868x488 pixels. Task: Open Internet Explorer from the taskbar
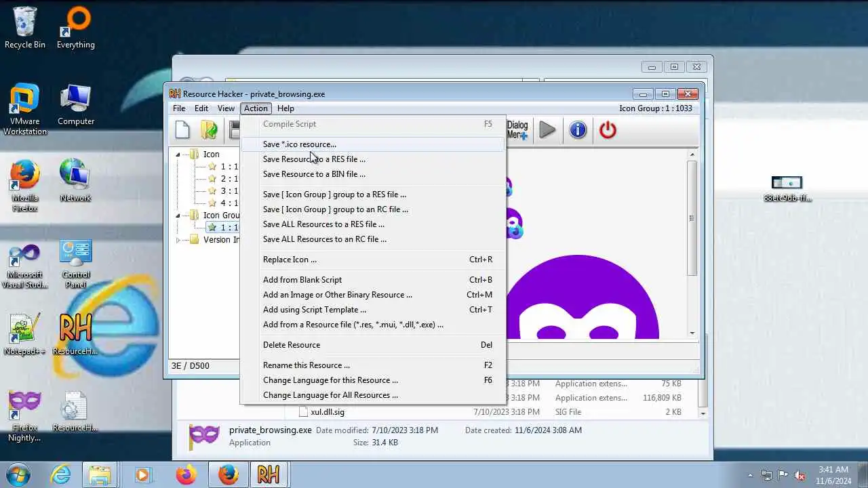61,474
